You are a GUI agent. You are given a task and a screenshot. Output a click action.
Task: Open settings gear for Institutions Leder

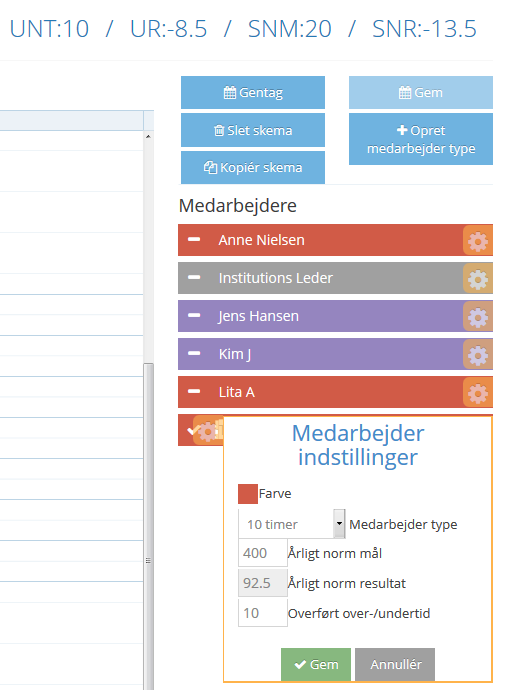tap(478, 279)
